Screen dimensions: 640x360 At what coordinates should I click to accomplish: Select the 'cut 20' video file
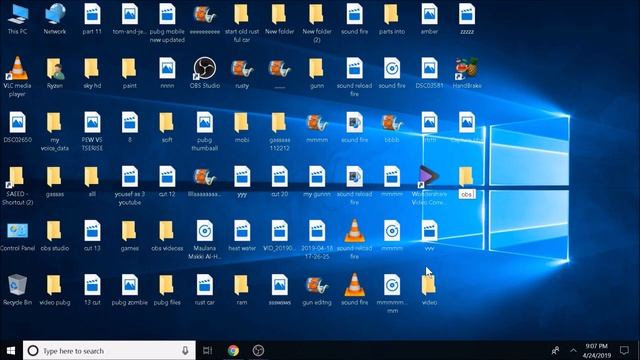(280, 181)
